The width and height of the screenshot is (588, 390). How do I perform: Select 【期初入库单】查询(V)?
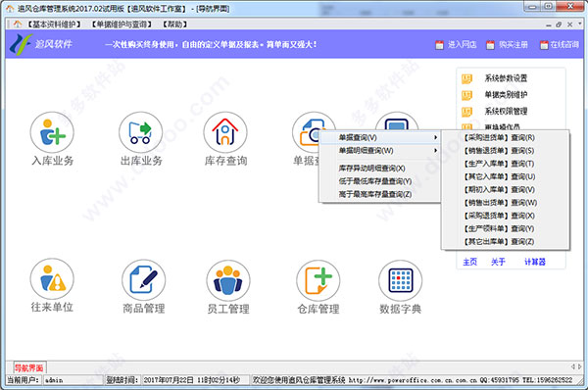coord(506,190)
